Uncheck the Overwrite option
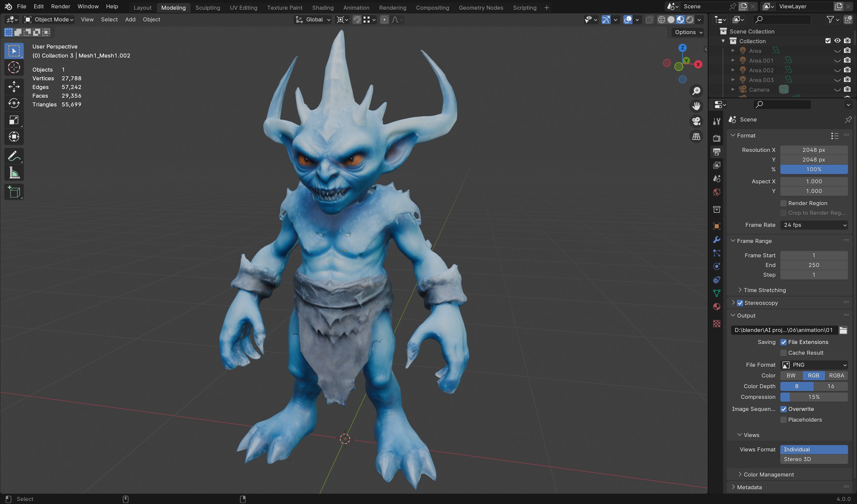The image size is (857, 504). [x=783, y=409]
